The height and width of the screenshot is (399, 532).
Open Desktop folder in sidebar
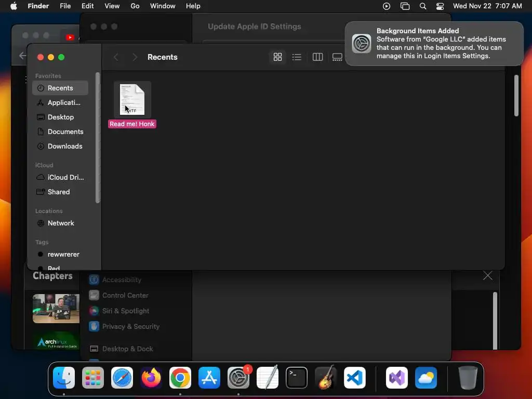tap(60, 117)
